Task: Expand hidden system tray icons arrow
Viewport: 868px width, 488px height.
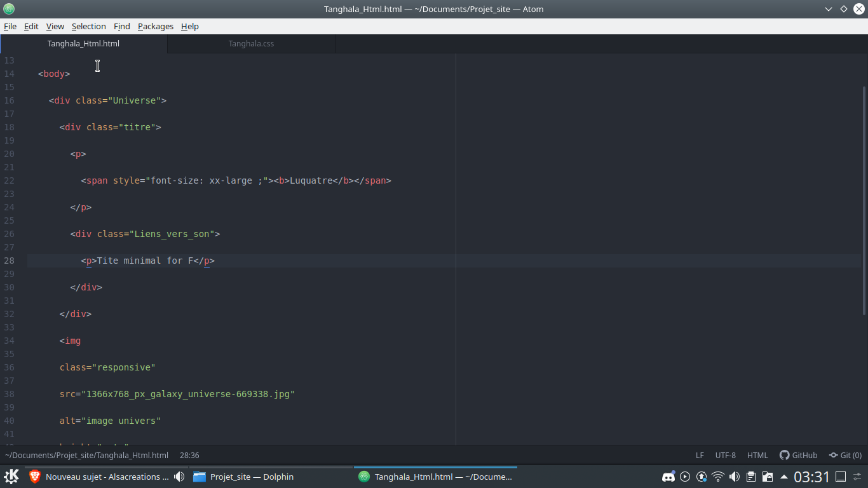Action: point(784,477)
